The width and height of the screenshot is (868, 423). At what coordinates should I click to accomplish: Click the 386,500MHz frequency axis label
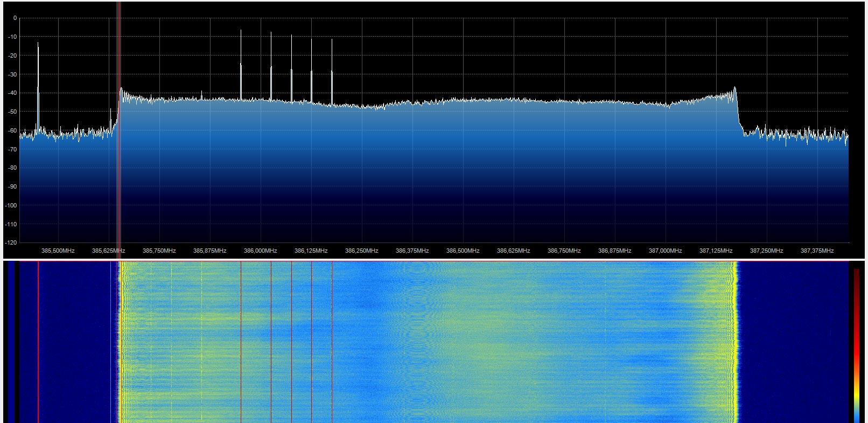pyautogui.click(x=463, y=251)
